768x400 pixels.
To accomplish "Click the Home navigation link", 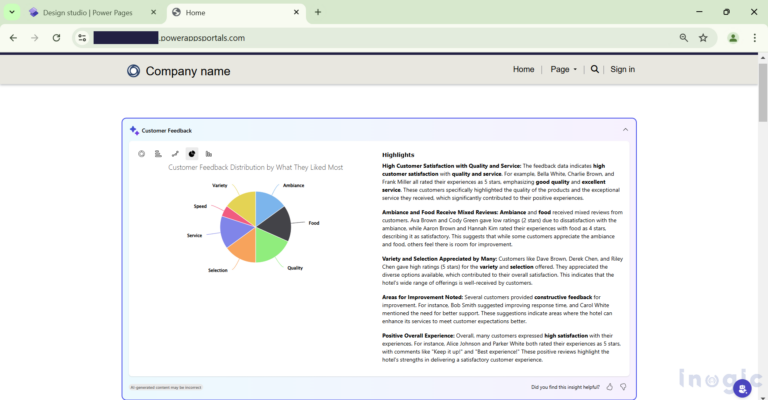I will (524, 70).
